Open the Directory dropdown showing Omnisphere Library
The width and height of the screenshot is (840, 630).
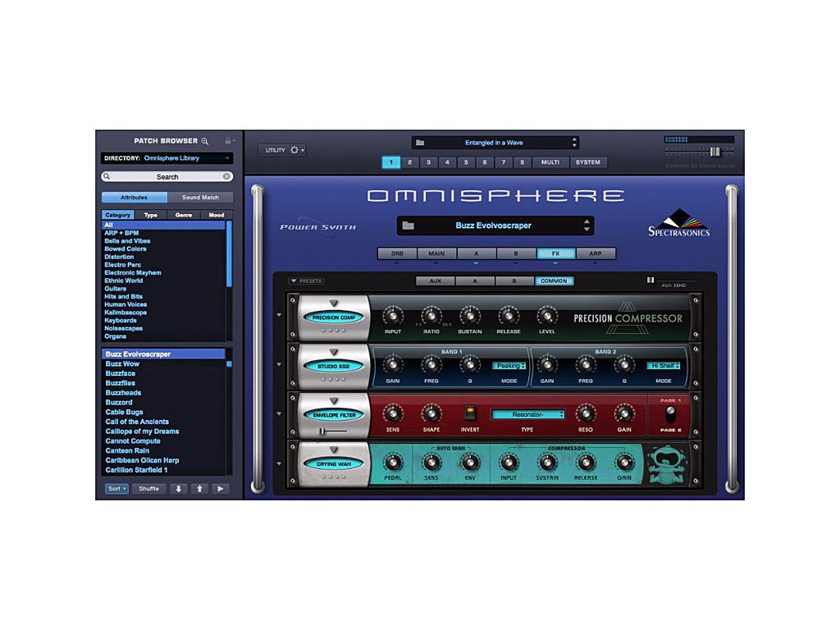point(167,158)
